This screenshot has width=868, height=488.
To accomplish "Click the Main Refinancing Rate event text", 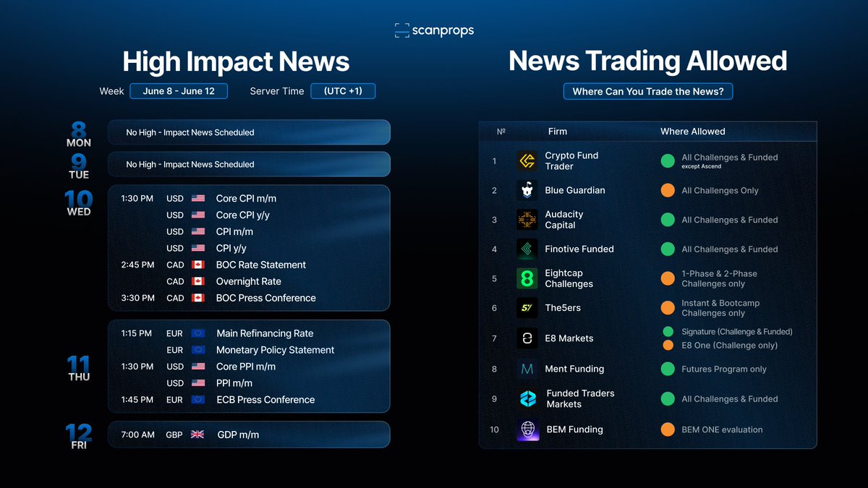I will pyautogui.click(x=265, y=333).
